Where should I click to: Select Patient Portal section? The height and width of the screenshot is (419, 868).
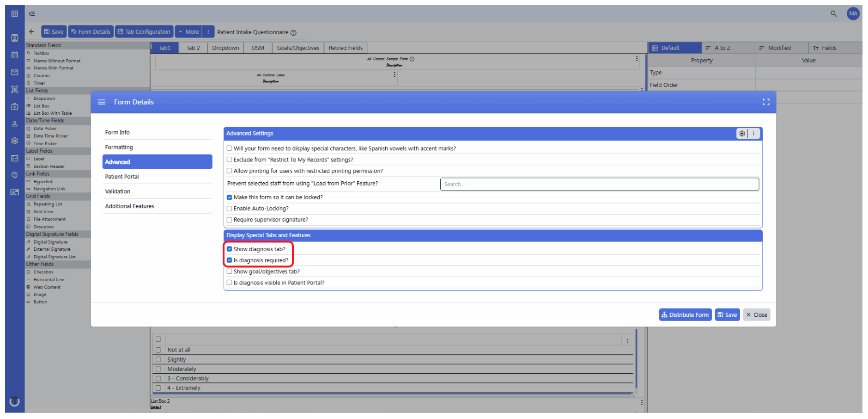(x=158, y=177)
